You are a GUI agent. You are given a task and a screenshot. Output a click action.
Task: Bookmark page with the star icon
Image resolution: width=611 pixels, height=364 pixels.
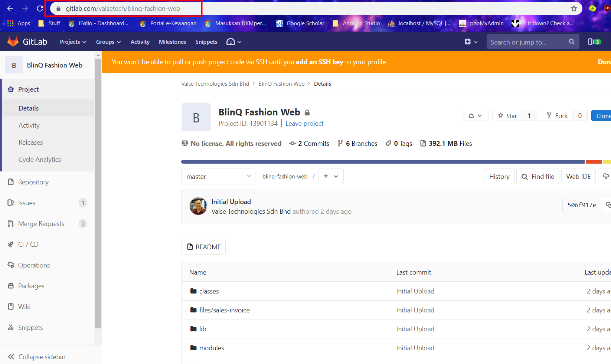[x=574, y=9]
